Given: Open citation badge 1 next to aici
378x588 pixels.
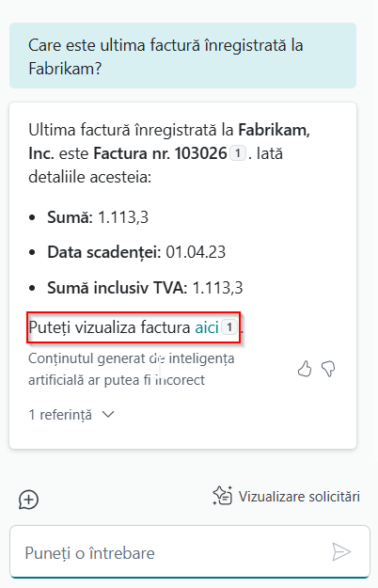Looking at the screenshot, I should point(229,327).
